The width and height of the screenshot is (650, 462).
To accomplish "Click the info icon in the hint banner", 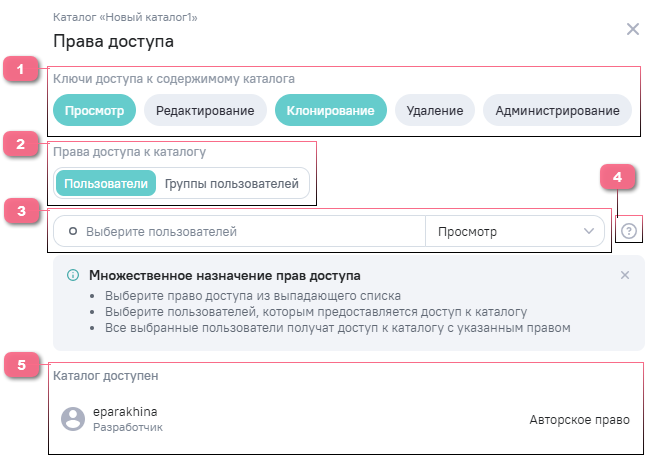I will click(72, 275).
